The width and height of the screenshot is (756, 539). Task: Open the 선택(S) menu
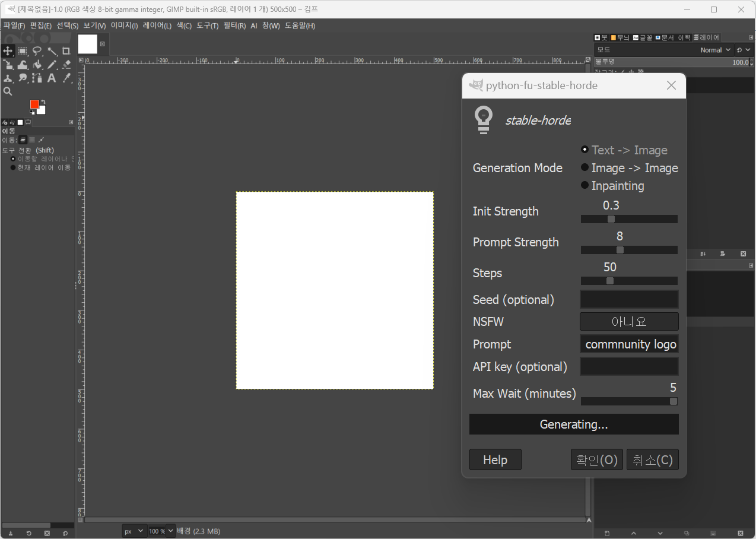(x=68, y=26)
